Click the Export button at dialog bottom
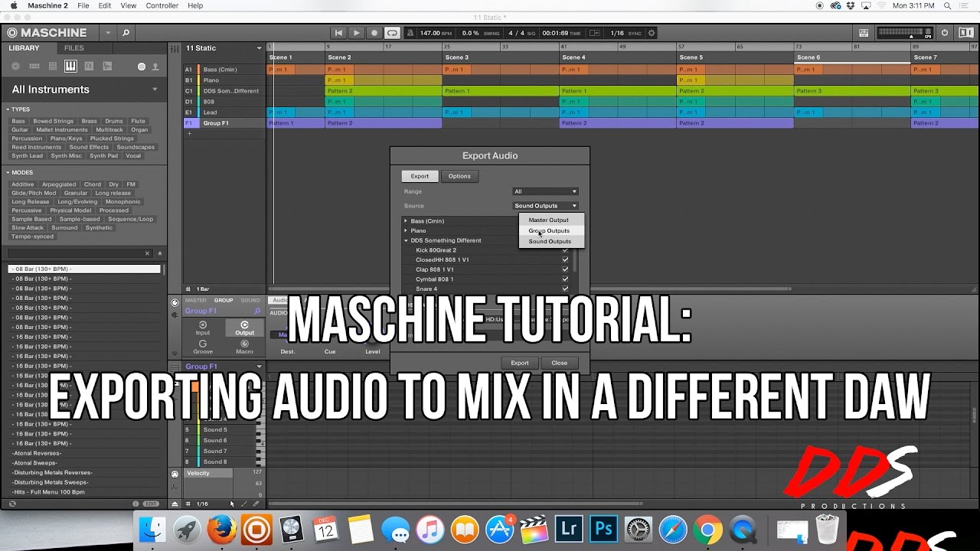Image resolution: width=980 pixels, height=551 pixels. click(x=520, y=363)
